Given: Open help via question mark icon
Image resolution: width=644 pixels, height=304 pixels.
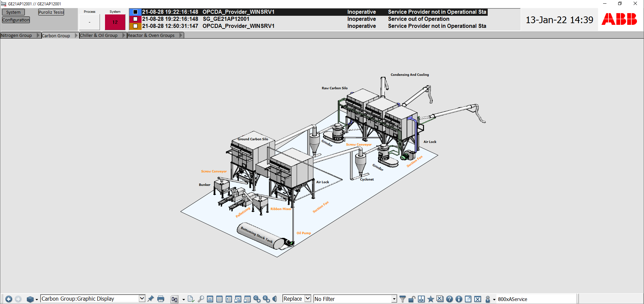Looking at the screenshot, I should click(449, 299).
